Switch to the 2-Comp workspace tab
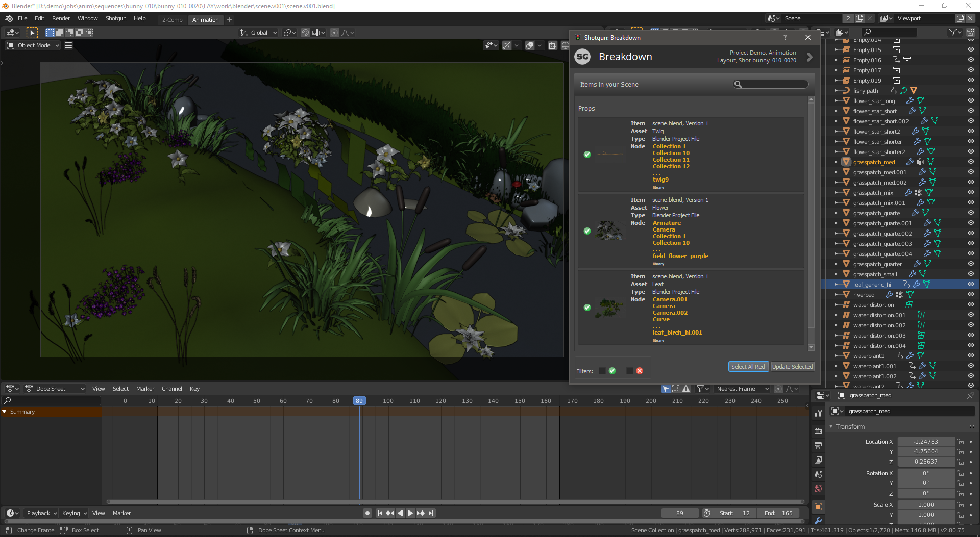The height and width of the screenshot is (537, 980). (x=172, y=20)
